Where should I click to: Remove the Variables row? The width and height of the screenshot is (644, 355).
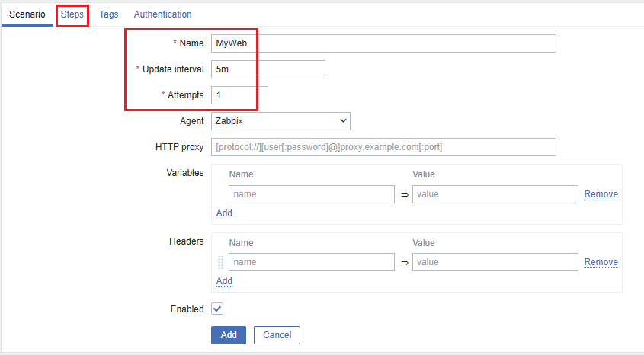[x=601, y=194]
